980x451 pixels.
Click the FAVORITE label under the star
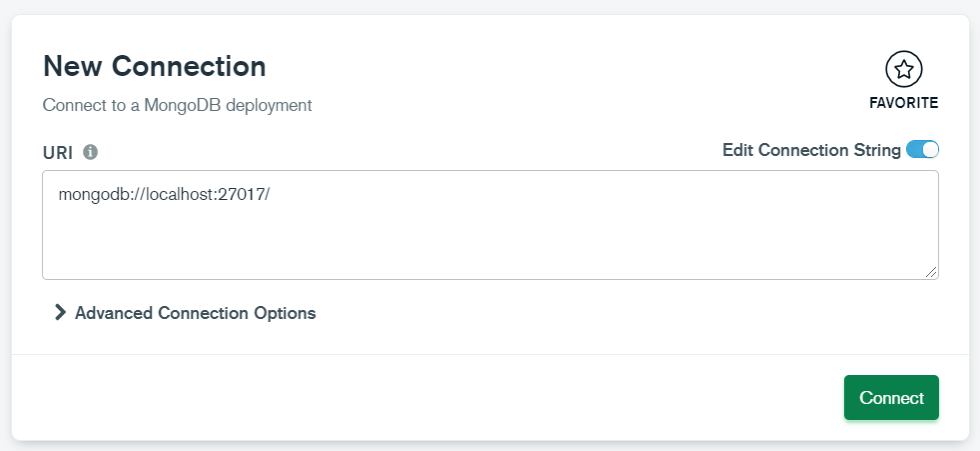(904, 103)
